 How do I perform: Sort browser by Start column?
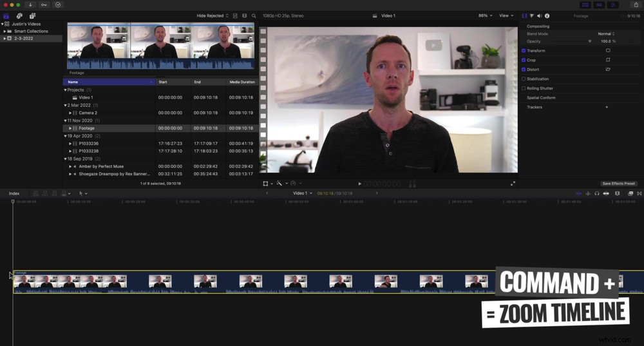pyautogui.click(x=173, y=82)
